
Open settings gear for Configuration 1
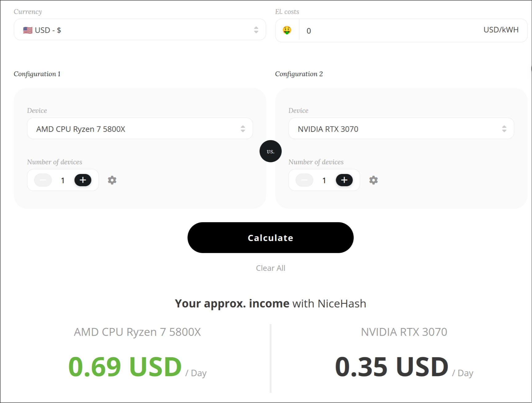pyautogui.click(x=112, y=180)
